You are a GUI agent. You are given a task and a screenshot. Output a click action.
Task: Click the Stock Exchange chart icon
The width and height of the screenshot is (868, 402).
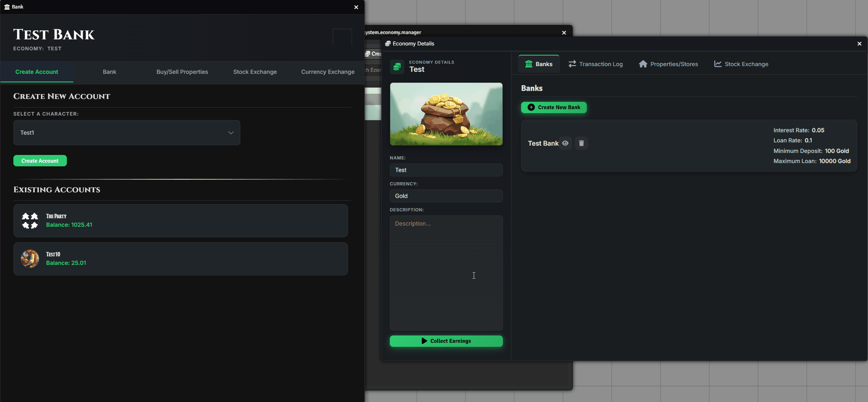tap(718, 64)
